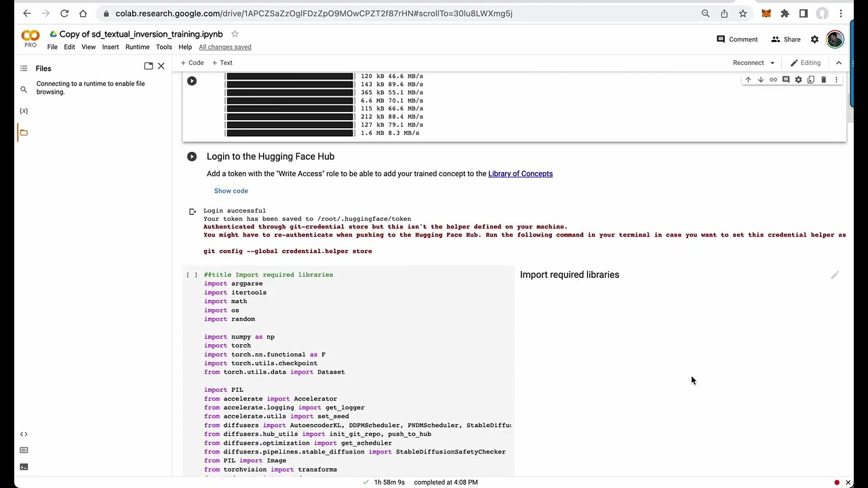Collapse the header with the chevron up
Image resolution: width=868 pixels, height=488 pixels.
839,62
